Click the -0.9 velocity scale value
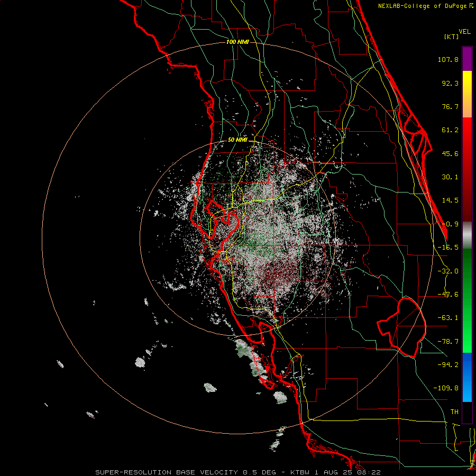Viewport: 476px width, 476px height. click(x=450, y=224)
